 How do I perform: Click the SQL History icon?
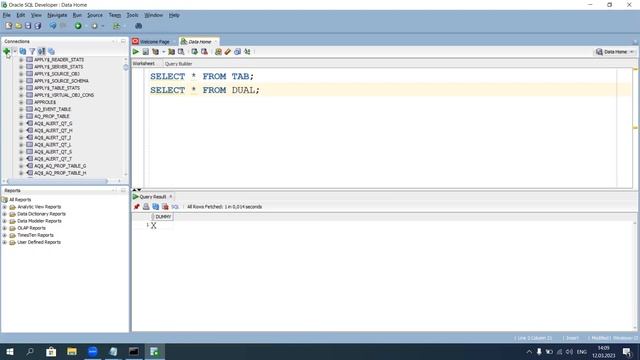[x=238, y=51]
